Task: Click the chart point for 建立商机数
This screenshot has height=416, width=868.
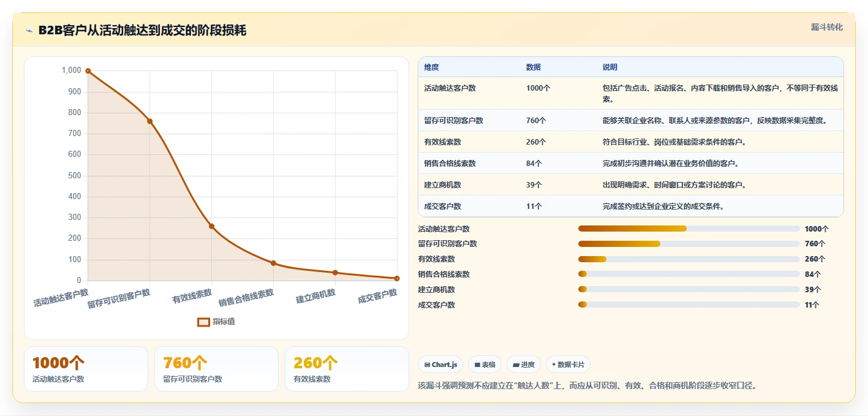Action: [x=335, y=273]
